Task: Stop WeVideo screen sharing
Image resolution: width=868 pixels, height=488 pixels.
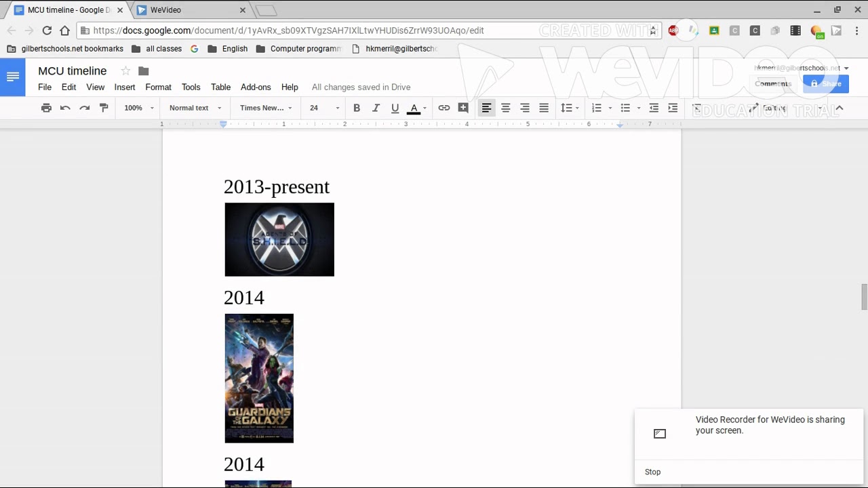Action: (x=652, y=472)
